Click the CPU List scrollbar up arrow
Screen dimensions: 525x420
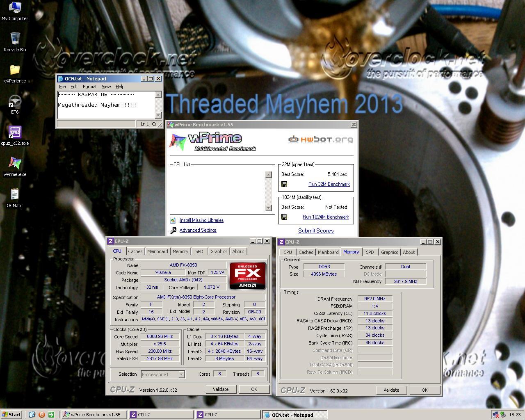pos(269,175)
